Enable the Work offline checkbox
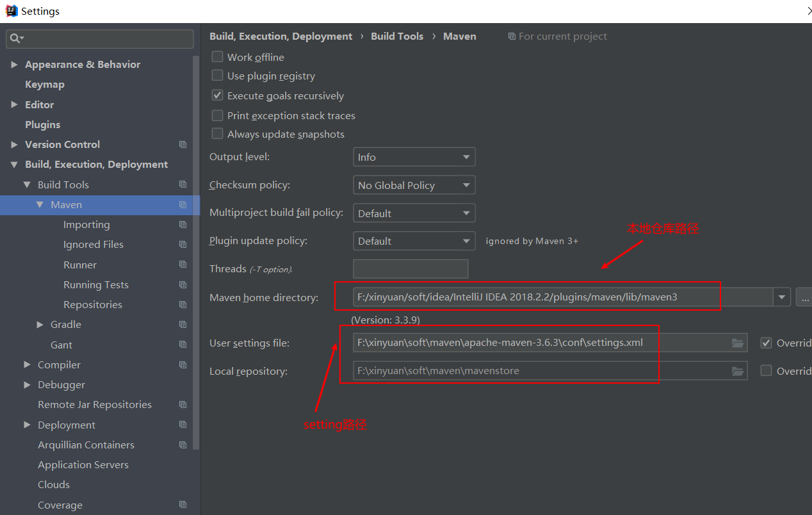812x515 pixels. point(218,57)
